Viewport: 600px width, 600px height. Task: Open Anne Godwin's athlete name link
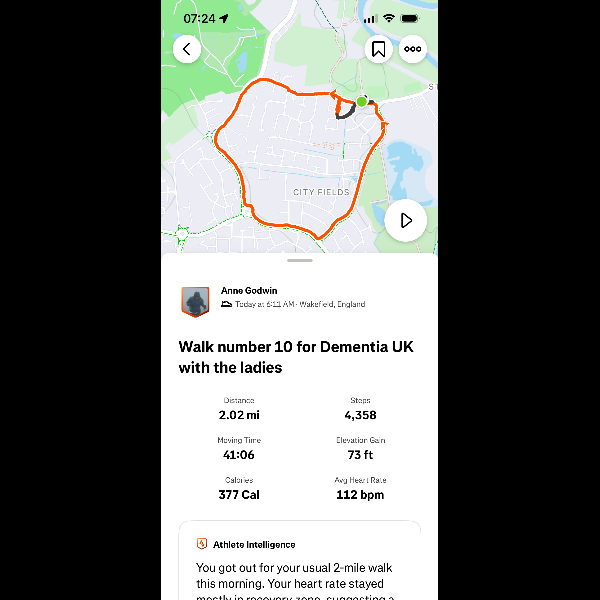coord(247,291)
